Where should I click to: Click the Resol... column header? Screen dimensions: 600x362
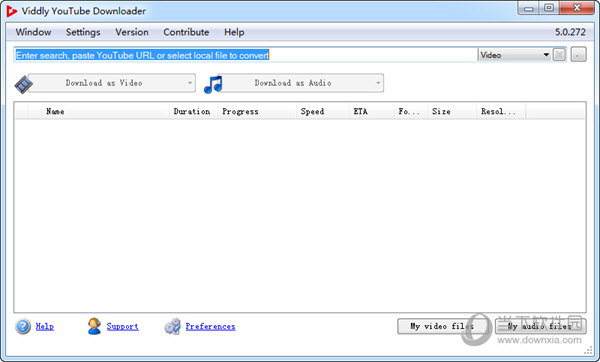tap(501, 111)
